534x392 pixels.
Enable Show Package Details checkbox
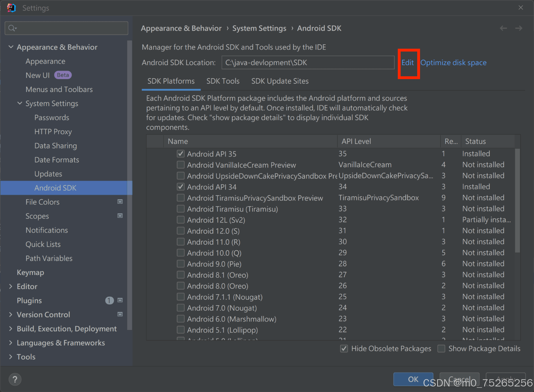[x=441, y=348]
